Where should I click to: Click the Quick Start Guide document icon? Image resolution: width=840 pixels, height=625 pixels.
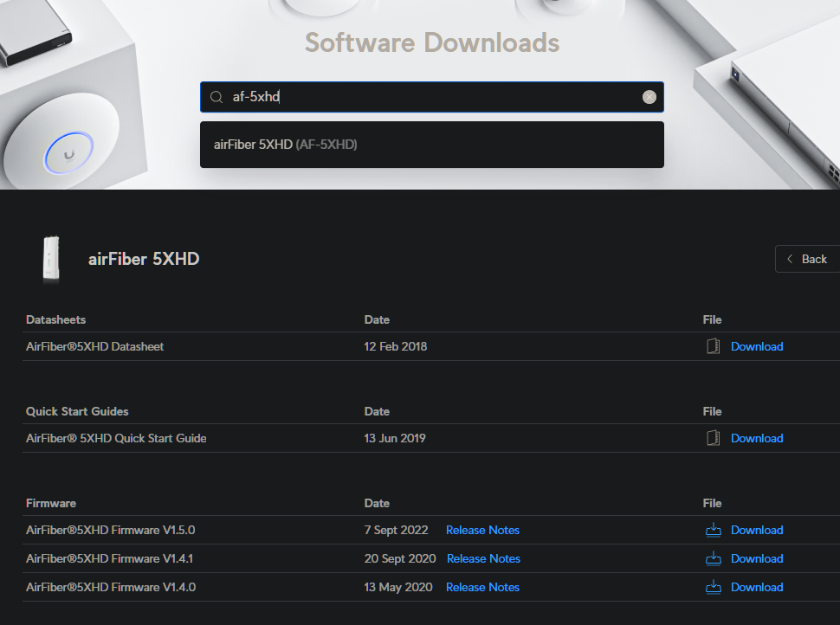coord(713,438)
